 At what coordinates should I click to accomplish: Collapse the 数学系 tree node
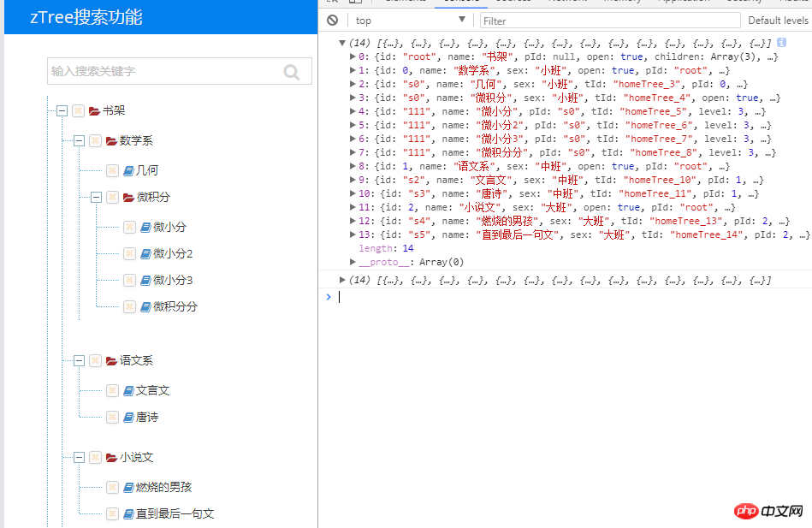click(x=80, y=141)
